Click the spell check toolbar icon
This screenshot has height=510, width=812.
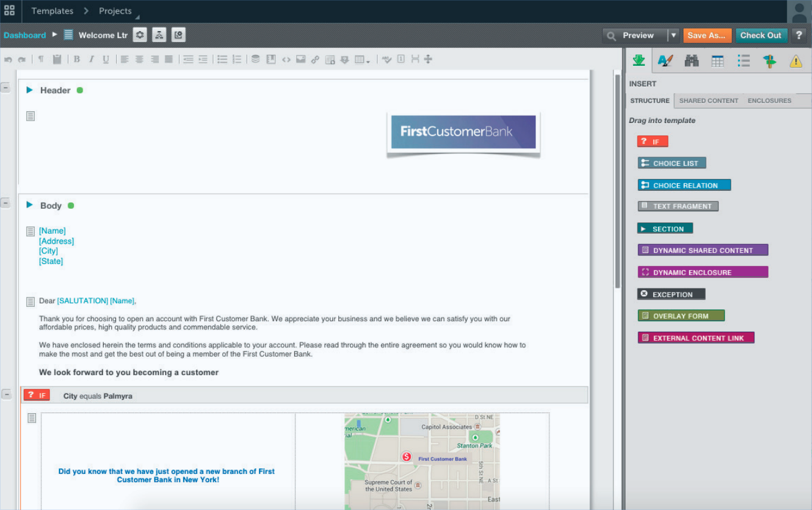coord(386,60)
